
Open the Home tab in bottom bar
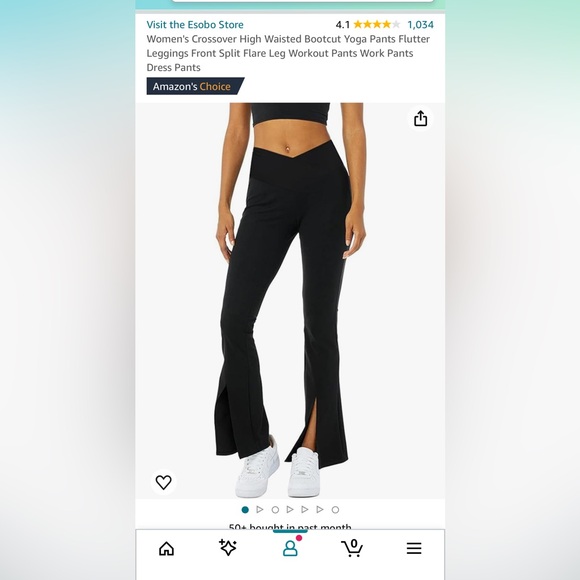(166, 548)
